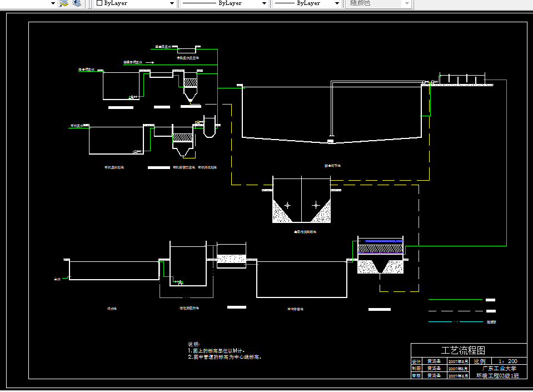The image size is (533, 392).
Task: Open the ByLayer lineweight dropdown
Action: [337, 3]
